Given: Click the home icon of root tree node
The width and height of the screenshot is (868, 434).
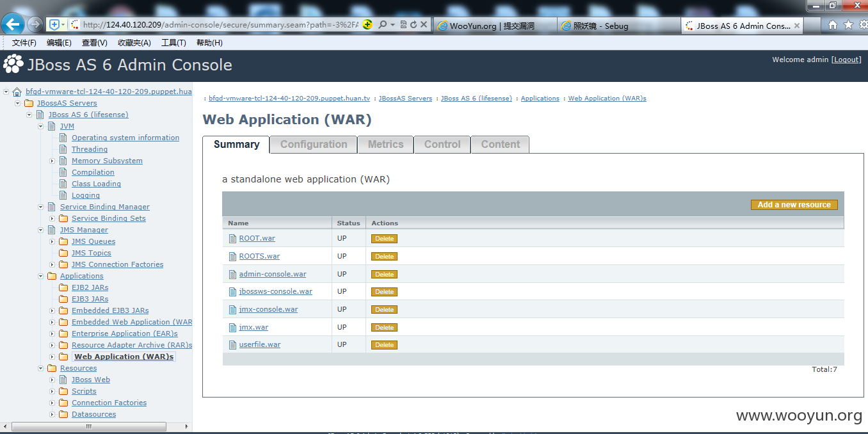Looking at the screenshot, I should tap(17, 92).
